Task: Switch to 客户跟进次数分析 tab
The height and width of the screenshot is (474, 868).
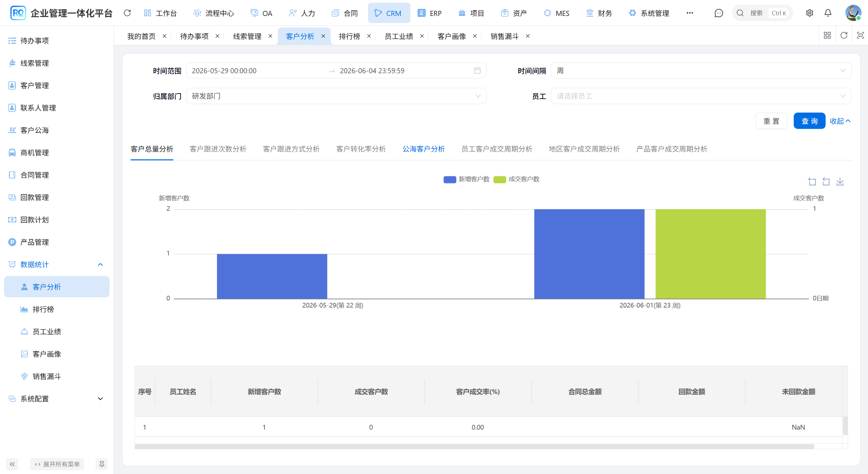Action: tap(218, 149)
